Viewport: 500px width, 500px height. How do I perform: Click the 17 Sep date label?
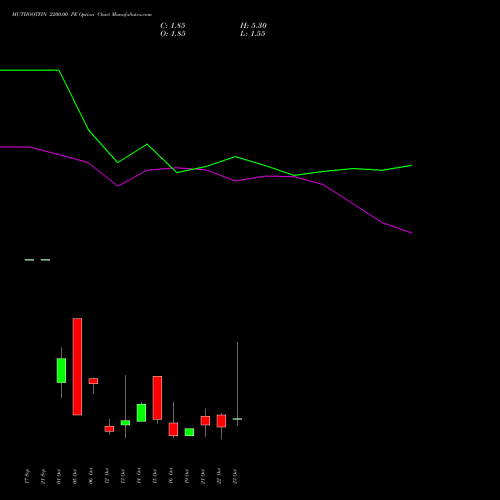(27, 476)
